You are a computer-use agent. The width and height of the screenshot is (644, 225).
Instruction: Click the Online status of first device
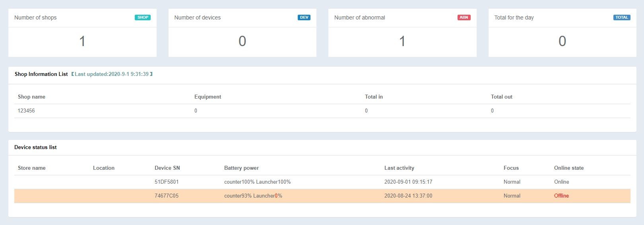pyautogui.click(x=561, y=182)
